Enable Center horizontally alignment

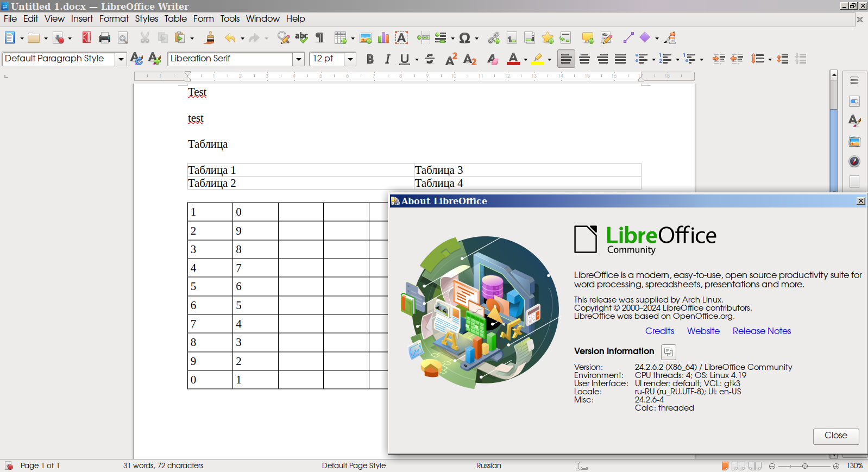pyautogui.click(x=584, y=59)
